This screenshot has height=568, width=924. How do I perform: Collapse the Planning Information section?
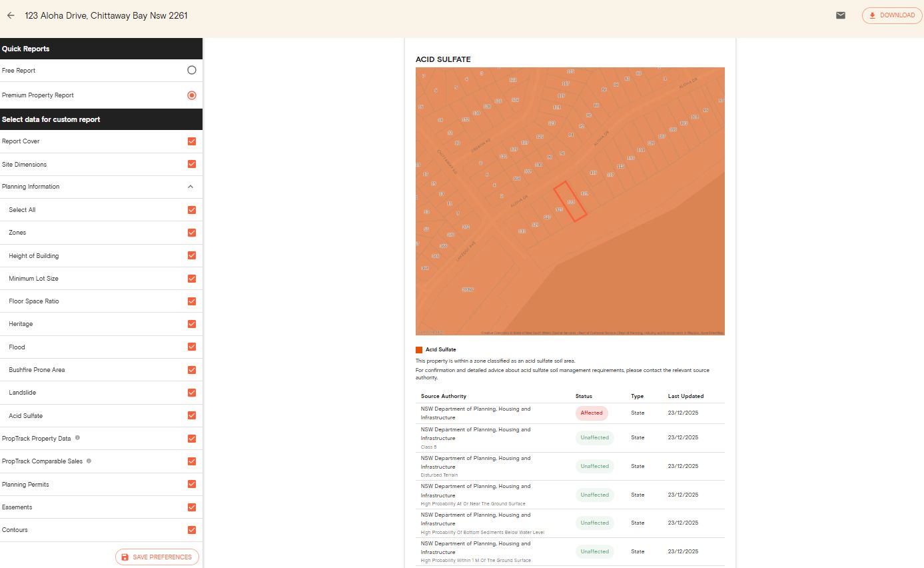click(x=191, y=187)
